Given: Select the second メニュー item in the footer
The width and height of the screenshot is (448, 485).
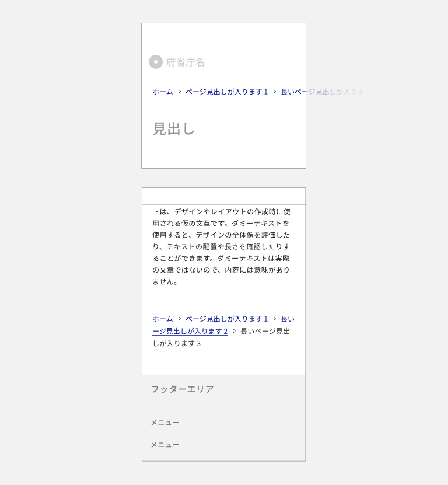Looking at the screenshot, I should coord(165,445).
